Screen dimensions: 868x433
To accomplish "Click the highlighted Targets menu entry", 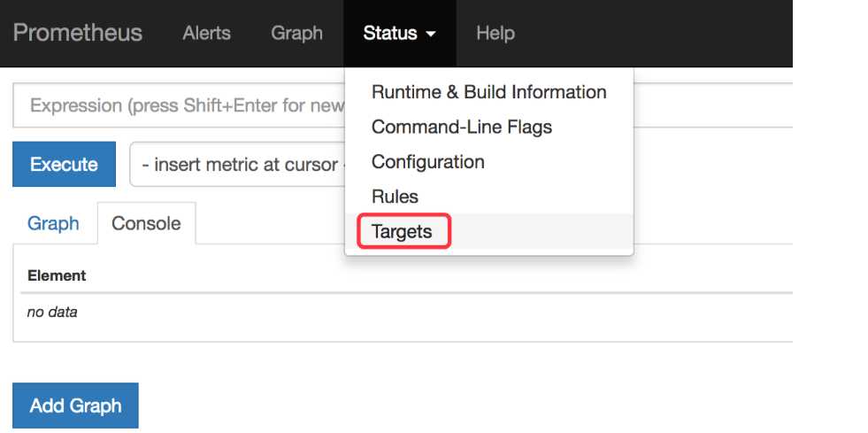I will [x=403, y=232].
